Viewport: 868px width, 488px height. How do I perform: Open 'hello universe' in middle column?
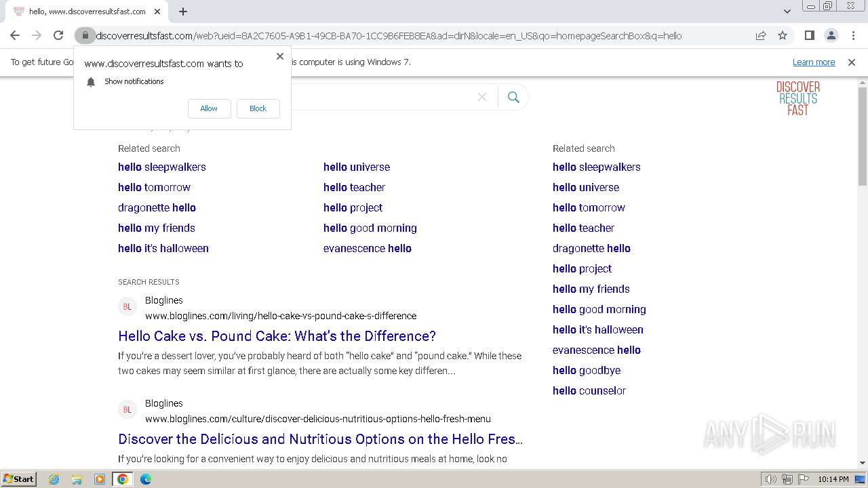coord(357,167)
